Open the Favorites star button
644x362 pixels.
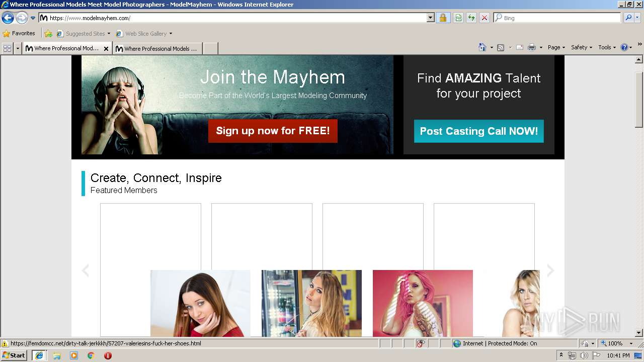coord(19,33)
